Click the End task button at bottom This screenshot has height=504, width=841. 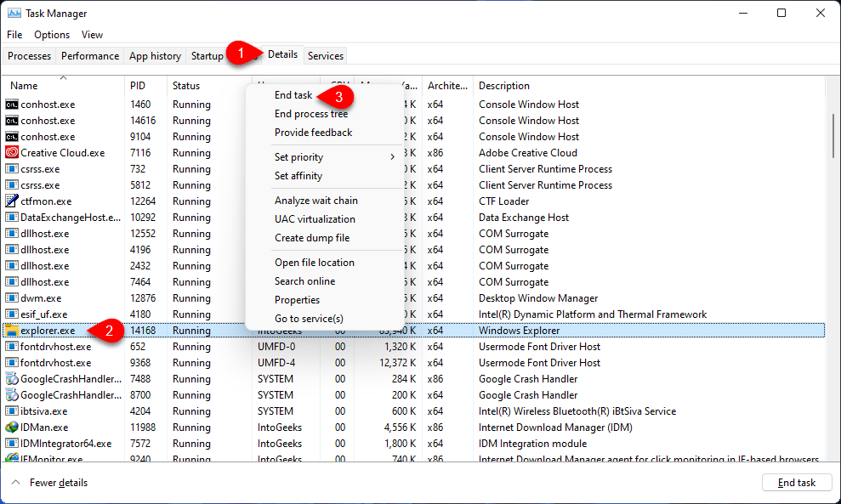click(797, 483)
